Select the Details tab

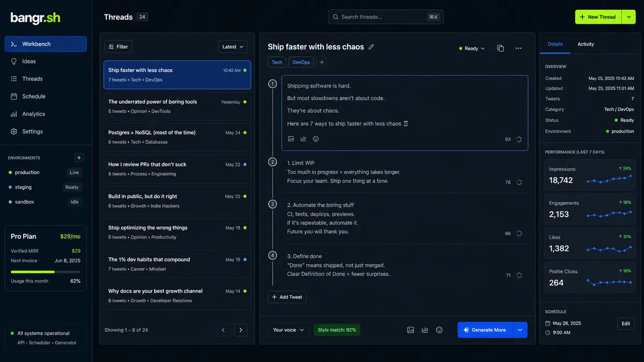click(x=555, y=44)
